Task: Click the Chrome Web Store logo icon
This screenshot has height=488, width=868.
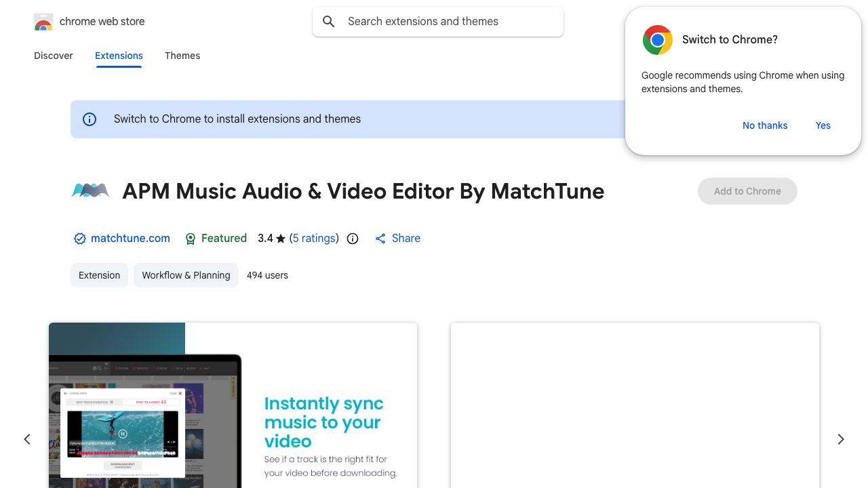Action: click(43, 22)
